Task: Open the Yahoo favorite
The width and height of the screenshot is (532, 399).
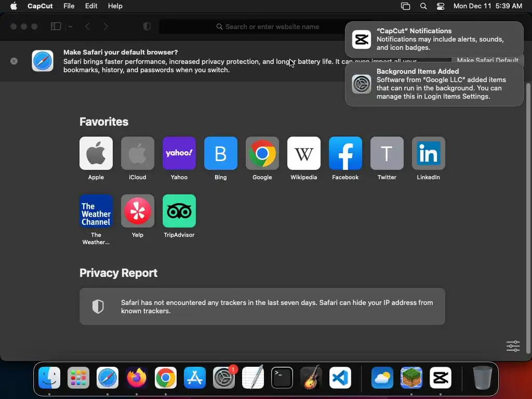Action: click(179, 153)
